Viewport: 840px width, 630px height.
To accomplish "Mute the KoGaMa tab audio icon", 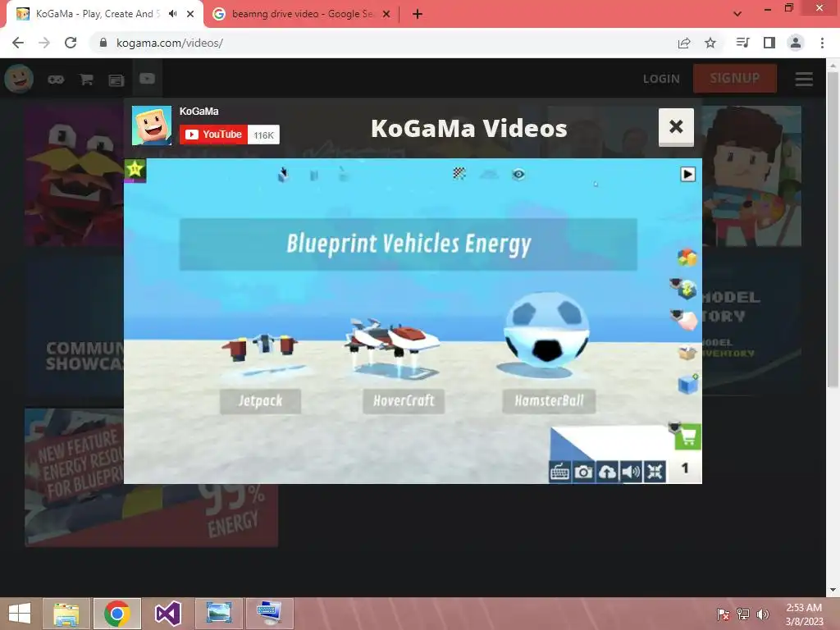I will coord(172,14).
